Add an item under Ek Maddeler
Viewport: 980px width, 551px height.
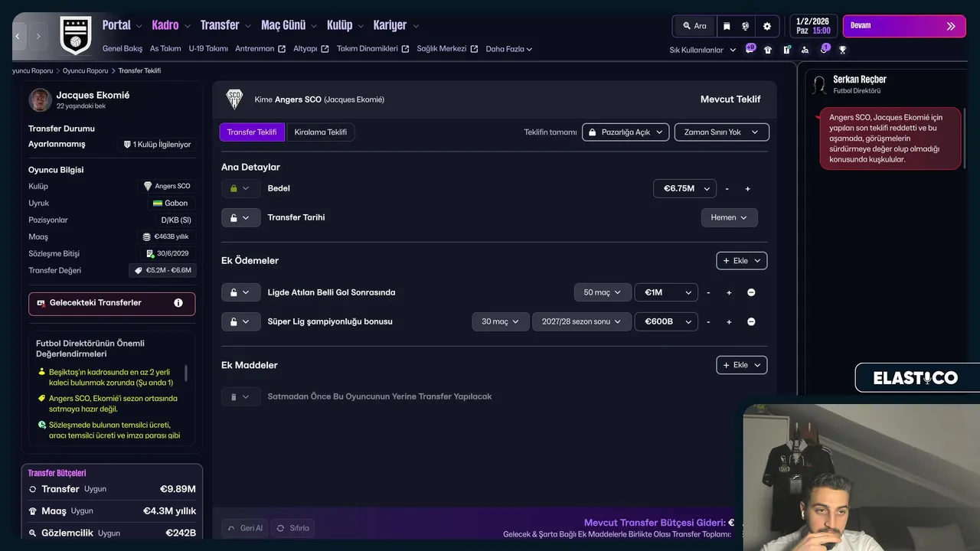pos(741,365)
